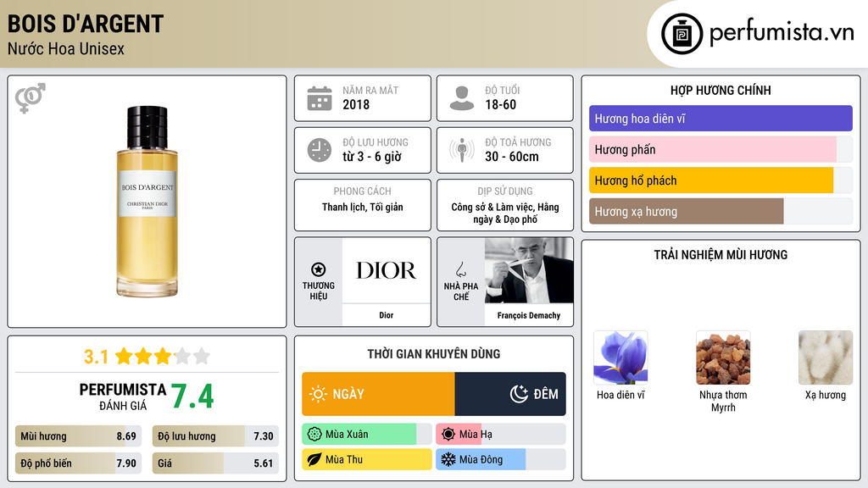Click the Mùa Xuân green season bar
The image size is (868, 488).
pyautogui.click(x=359, y=435)
